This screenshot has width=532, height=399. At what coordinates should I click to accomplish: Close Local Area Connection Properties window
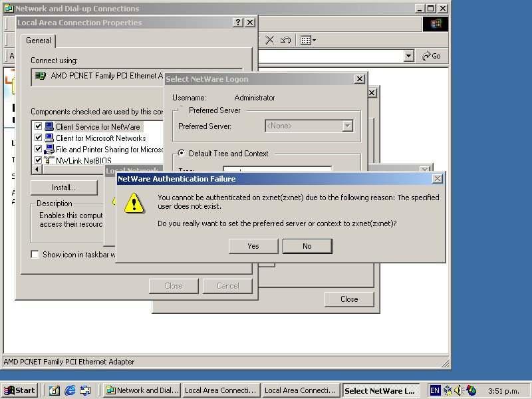coord(250,23)
